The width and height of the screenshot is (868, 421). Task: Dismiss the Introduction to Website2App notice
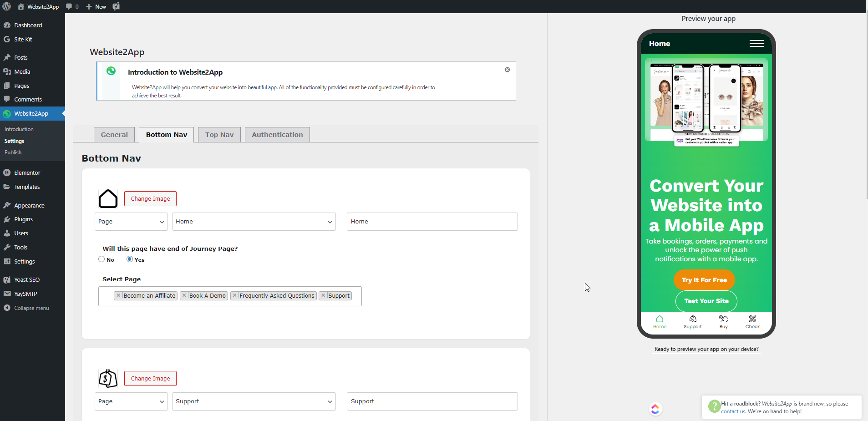coord(507,70)
